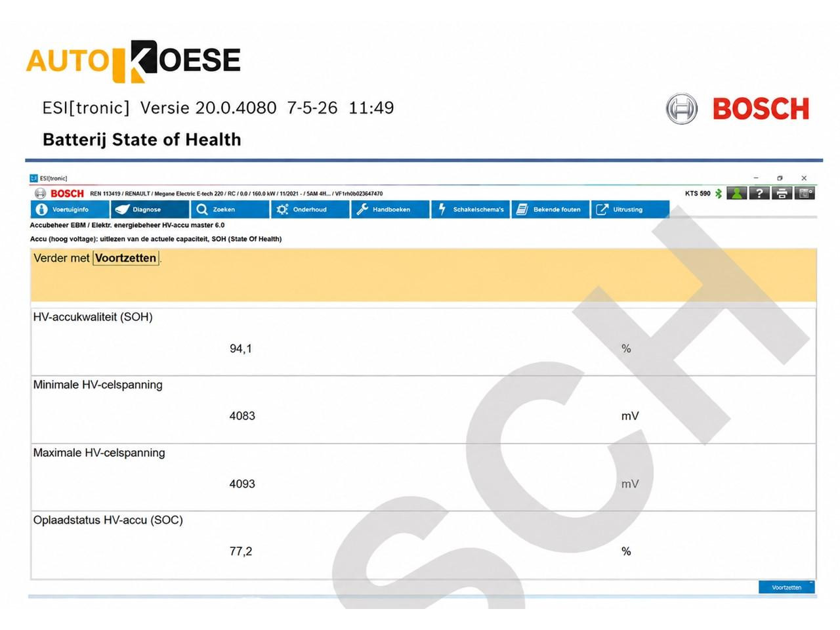Switch to the Uitrusting tab
840x630 pixels.
coord(631,209)
